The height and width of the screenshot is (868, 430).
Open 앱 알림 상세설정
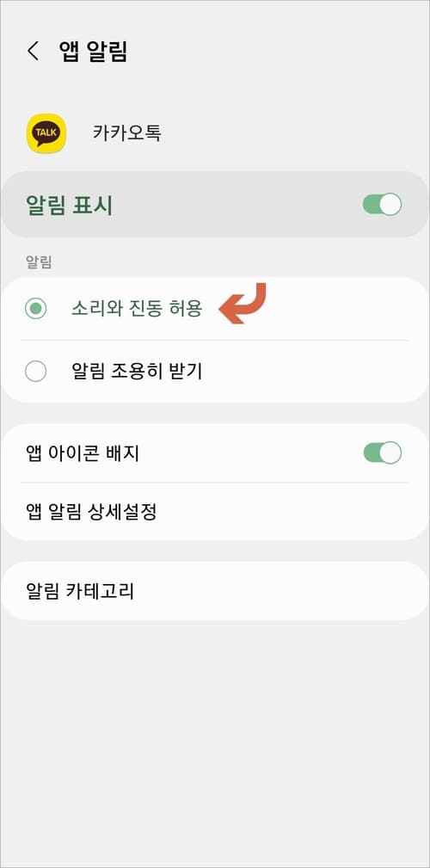(x=215, y=512)
